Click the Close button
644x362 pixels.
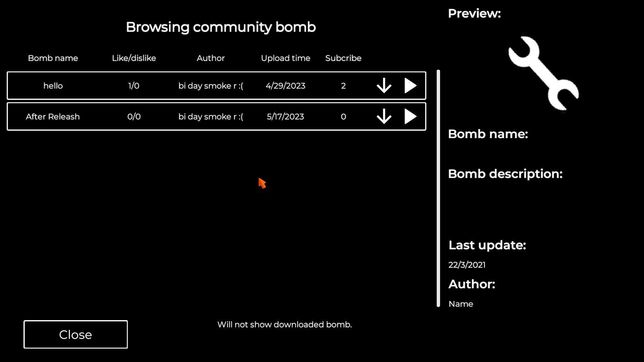(75, 334)
